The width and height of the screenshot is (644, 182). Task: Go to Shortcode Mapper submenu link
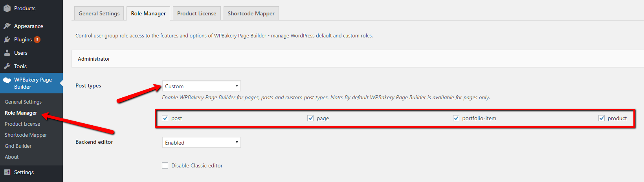click(x=26, y=135)
